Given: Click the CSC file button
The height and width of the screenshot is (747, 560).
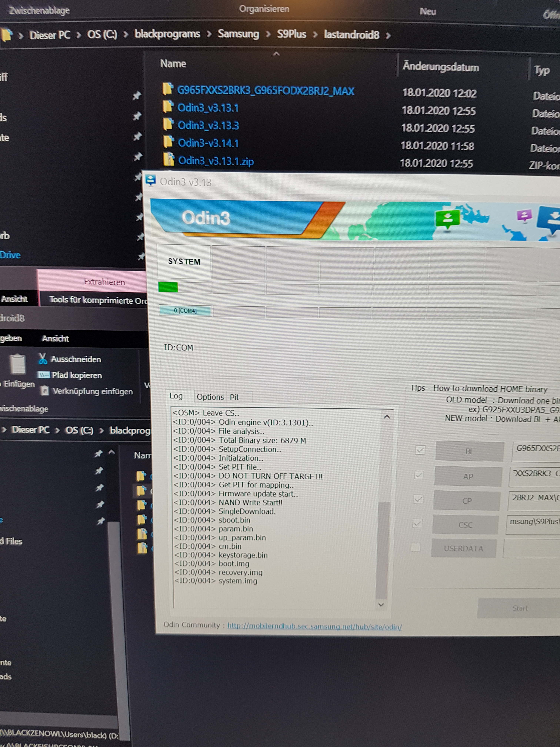Looking at the screenshot, I should 465,524.
